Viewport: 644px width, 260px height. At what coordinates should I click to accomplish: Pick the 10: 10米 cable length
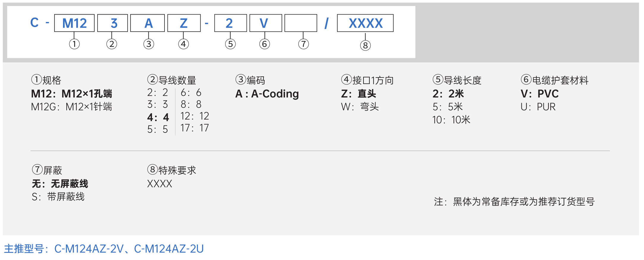[x=451, y=120]
